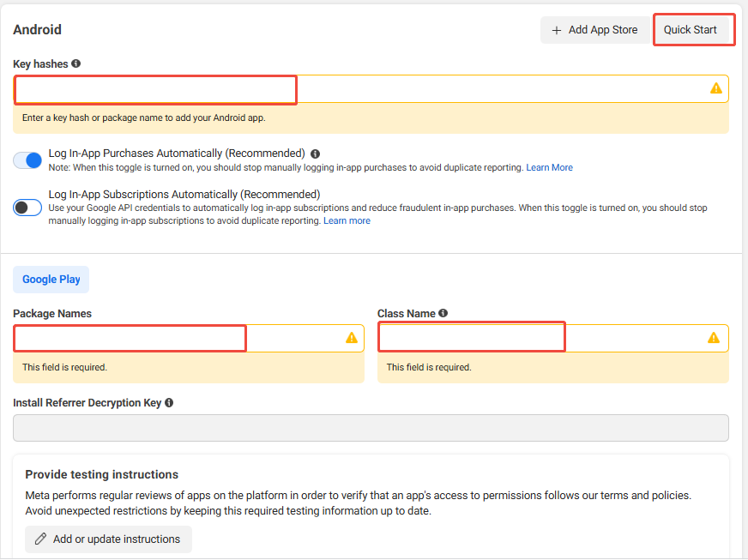Click Install Referrer Decryption Key info icon
Viewport: 748px width, 560px height.
pos(169,403)
